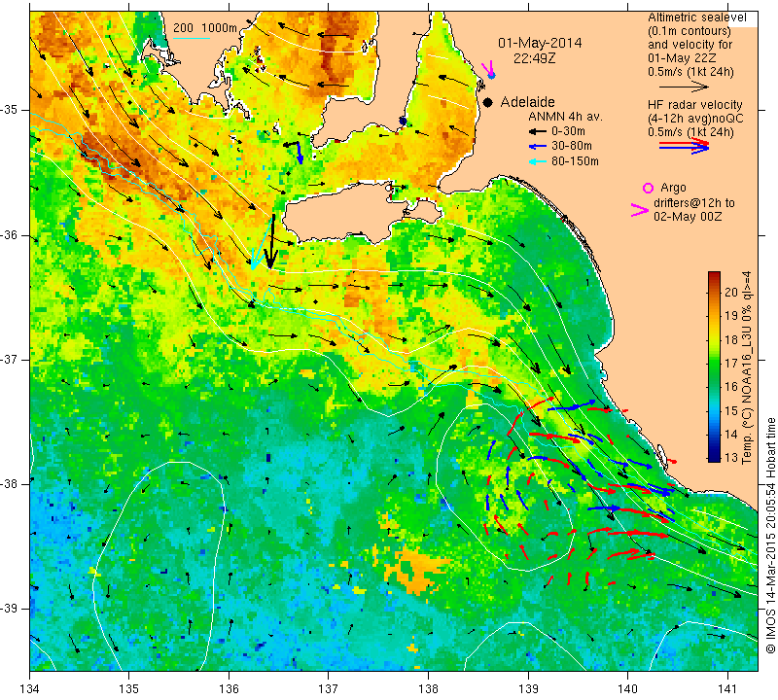Click the '(4-12h avg)noQC' legend text
Screen dimensions: 778x700
click(x=695, y=119)
